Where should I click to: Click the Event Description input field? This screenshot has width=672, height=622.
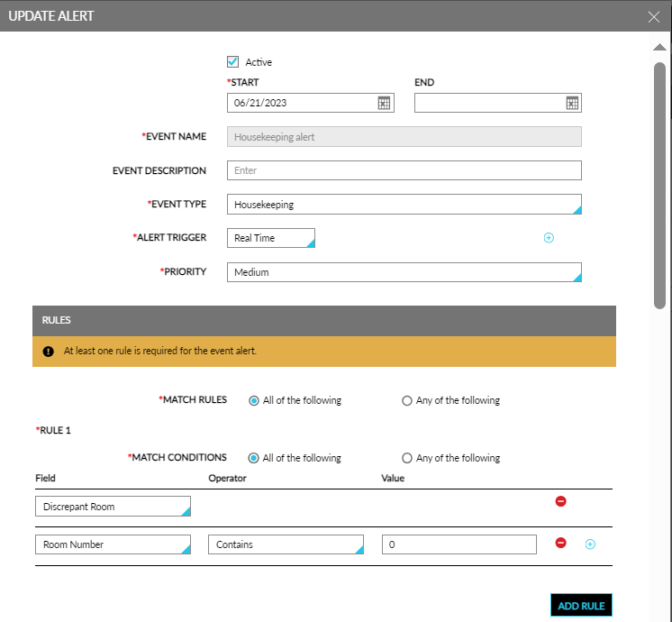(x=404, y=170)
